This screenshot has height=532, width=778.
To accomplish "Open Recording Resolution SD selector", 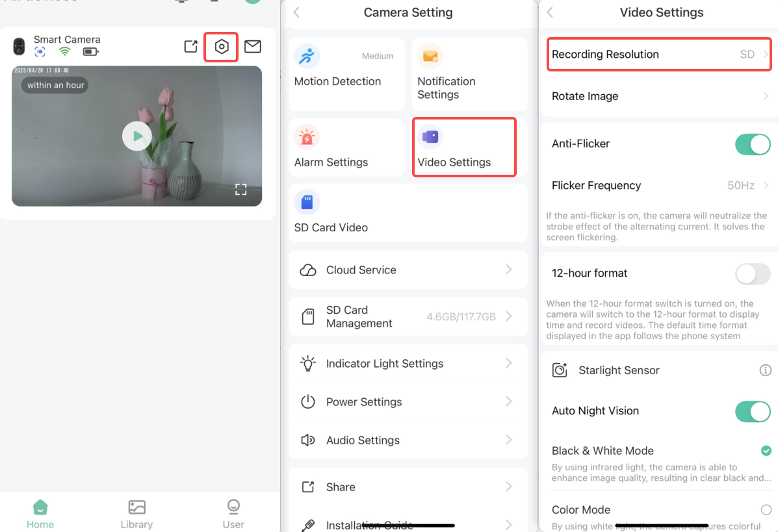I will click(x=659, y=55).
